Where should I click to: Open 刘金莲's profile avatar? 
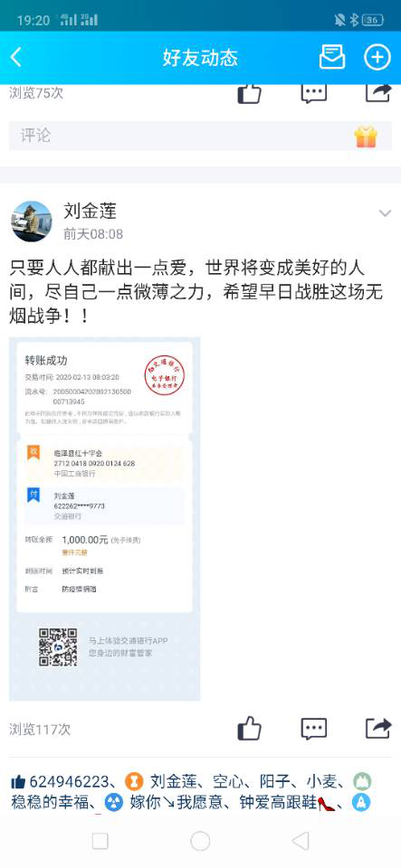(32, 221)
